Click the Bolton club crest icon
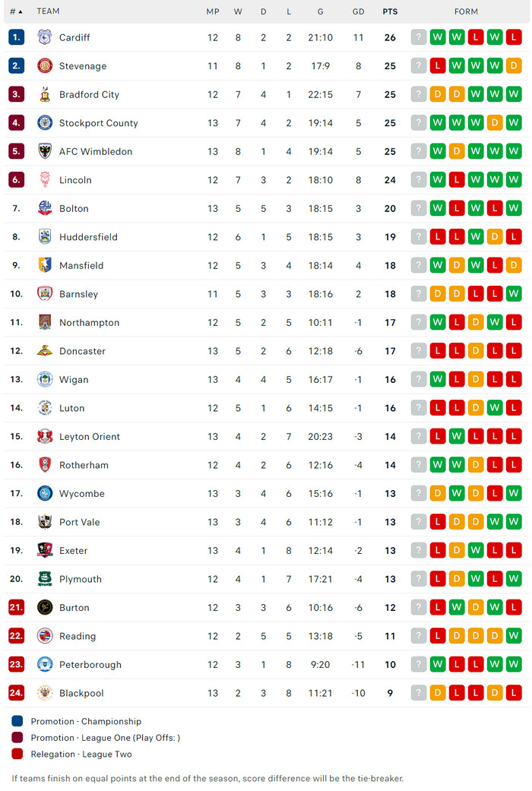Viewport: 532px width, 791px height. click(45, 208)
